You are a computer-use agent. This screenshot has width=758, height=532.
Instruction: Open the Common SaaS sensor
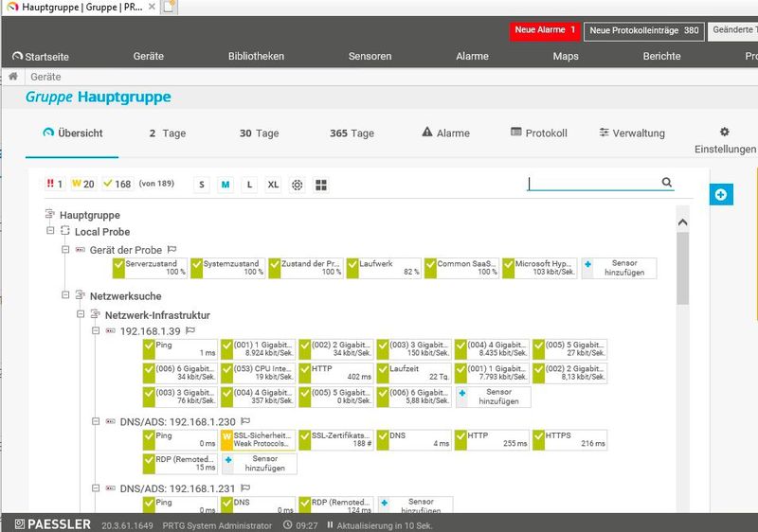pos(461,268)
